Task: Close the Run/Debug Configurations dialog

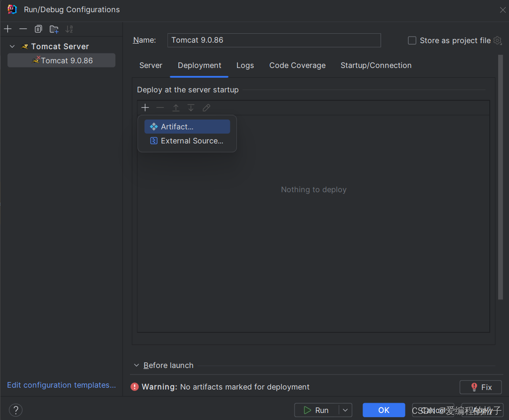Action: tap(502, 10)
